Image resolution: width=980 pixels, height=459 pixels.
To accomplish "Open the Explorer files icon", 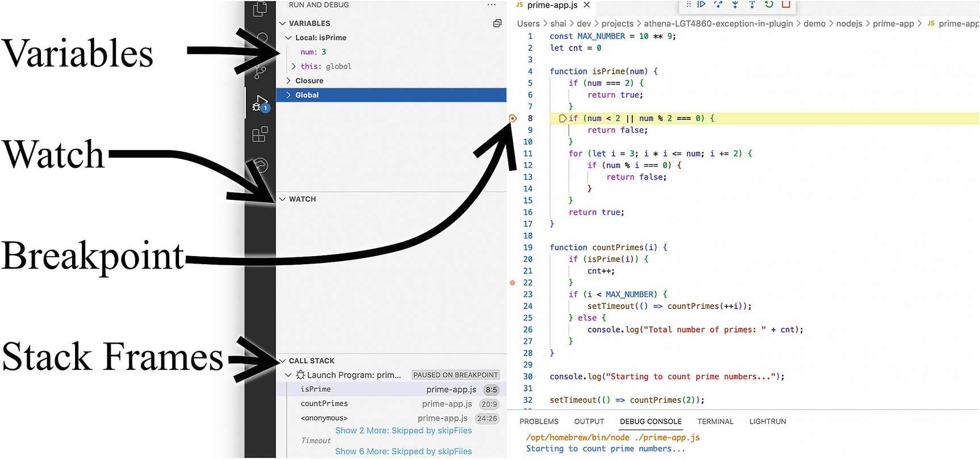I will coord(260,9).
